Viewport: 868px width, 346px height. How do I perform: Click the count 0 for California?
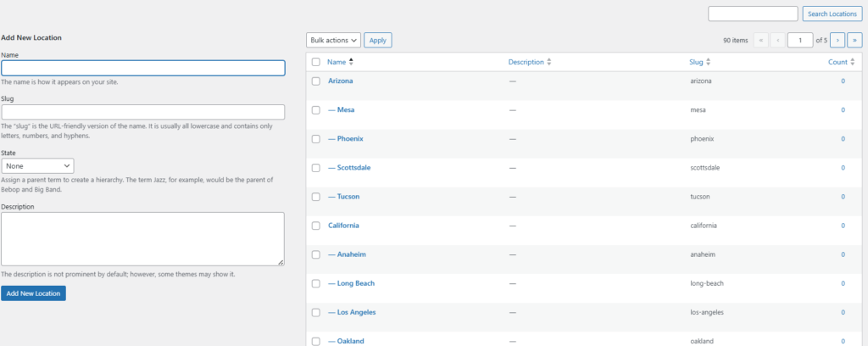(843, 226)
